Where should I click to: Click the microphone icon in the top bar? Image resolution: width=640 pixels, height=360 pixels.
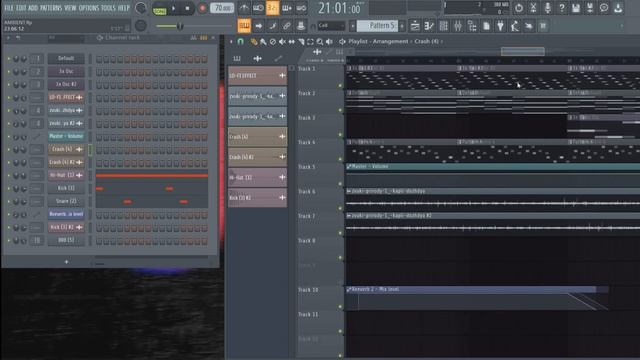pos(547,8)
